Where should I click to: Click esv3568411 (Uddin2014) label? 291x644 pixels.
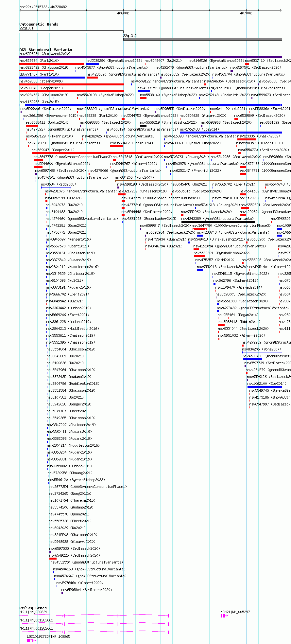[47, 122]
